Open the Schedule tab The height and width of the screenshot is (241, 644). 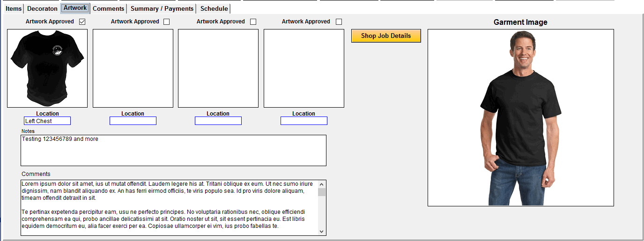tap(214, 8)
